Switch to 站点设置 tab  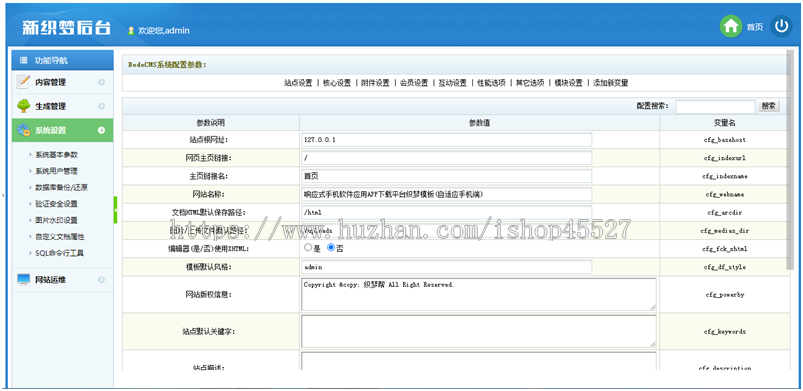(298, 83)
